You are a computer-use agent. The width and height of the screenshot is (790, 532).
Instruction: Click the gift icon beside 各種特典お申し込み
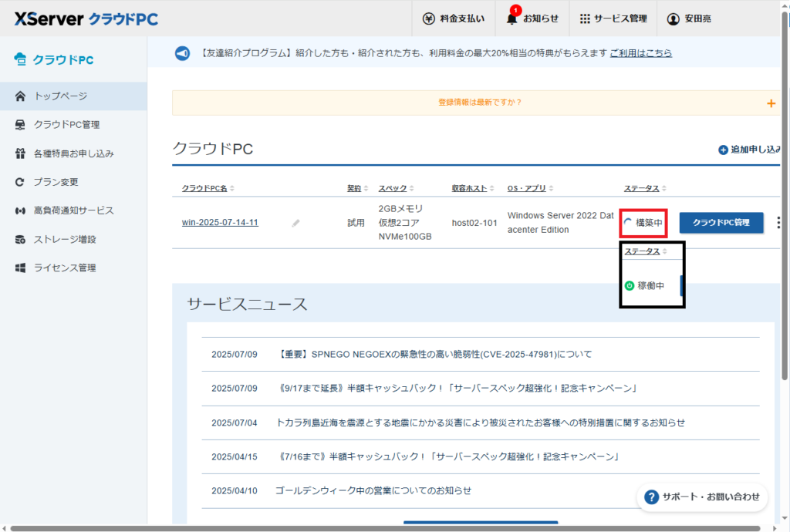20,153
